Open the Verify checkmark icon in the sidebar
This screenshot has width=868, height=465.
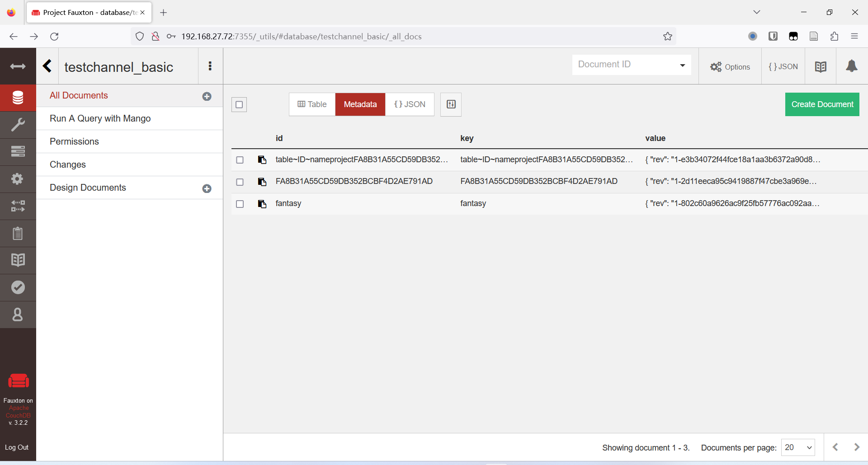click(x=18, y=287)
